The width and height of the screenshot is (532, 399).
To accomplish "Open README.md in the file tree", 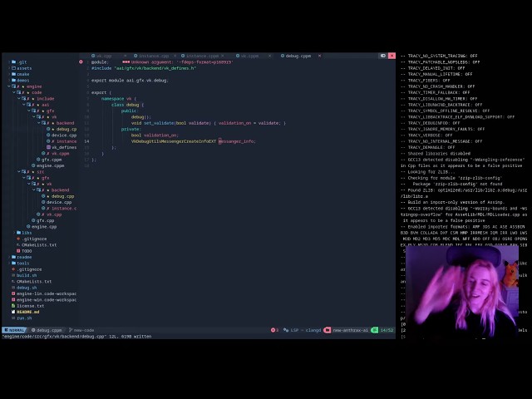I will pos(26,313).
